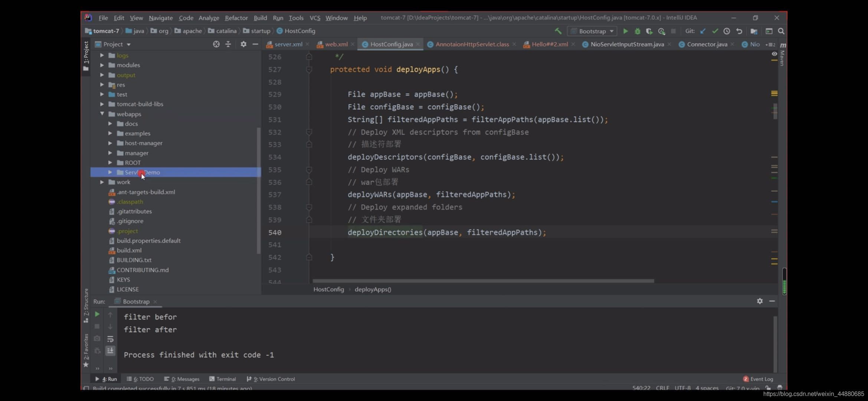Fold deployApps method at line 527

(x=309, y=69)
